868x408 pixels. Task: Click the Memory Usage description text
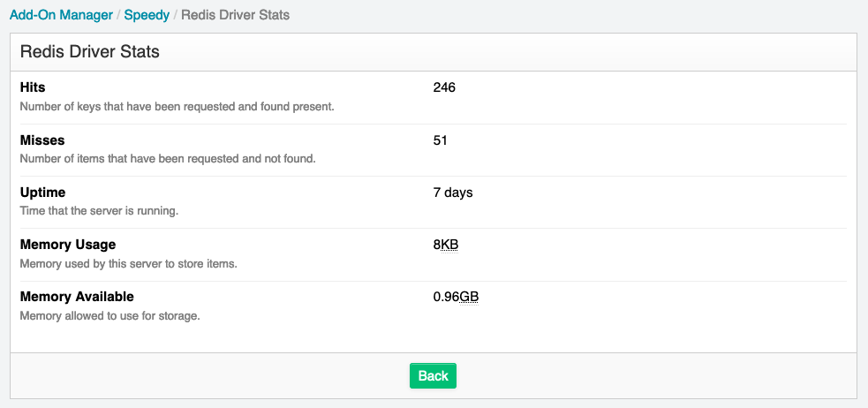128,264
